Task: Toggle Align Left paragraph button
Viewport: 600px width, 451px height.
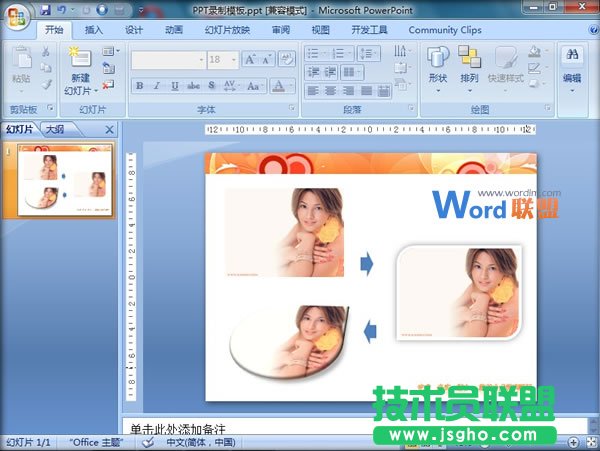Action: (x=313, y=91)
